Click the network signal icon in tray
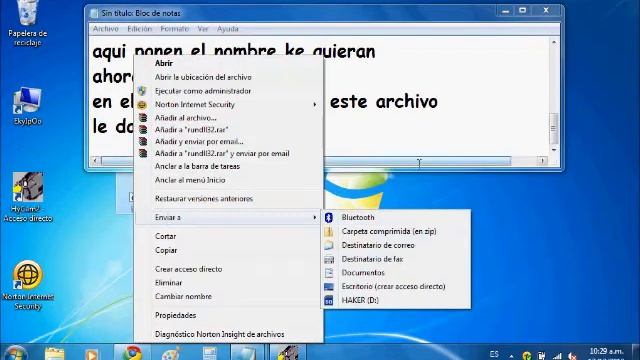This screenshot has width=640, height=360. click(557, 356)
